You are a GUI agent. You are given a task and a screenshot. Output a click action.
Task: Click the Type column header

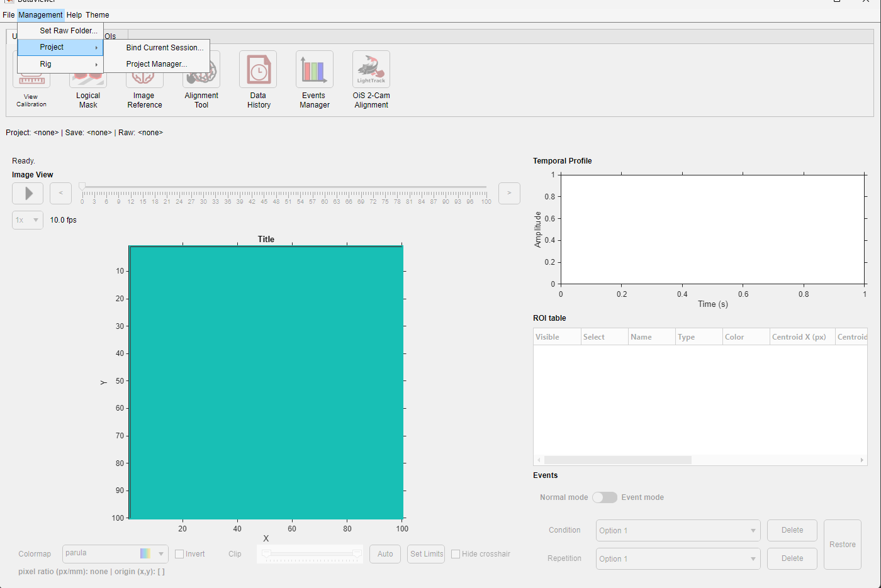coord(699,337)
